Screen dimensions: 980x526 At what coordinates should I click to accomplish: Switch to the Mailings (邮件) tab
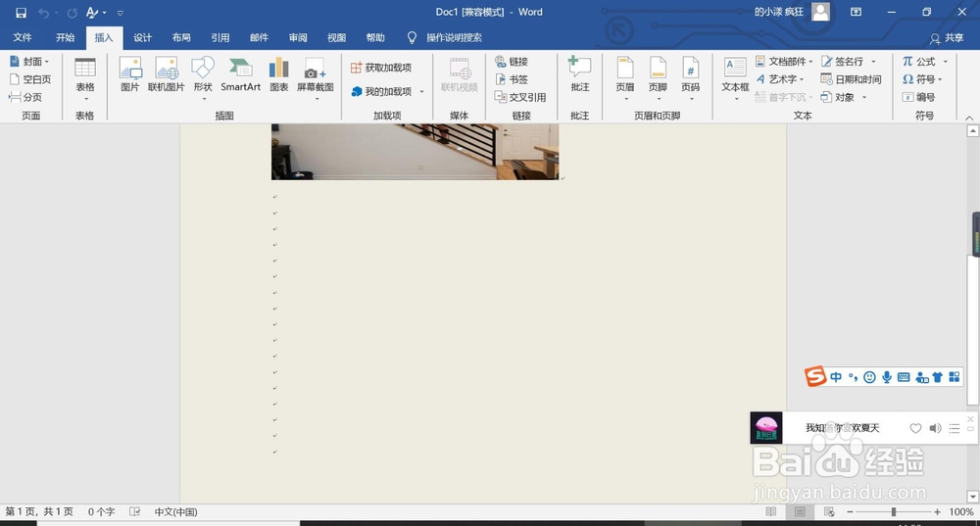[x=259, y=37]
